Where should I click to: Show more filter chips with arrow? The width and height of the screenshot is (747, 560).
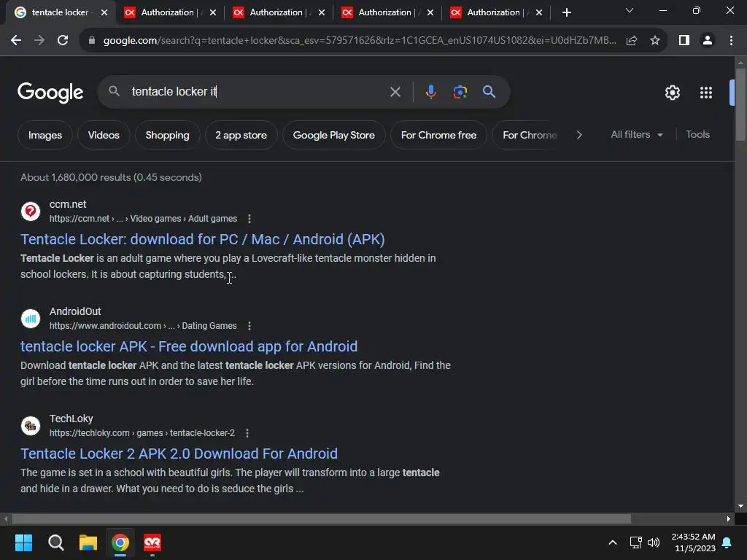578,135
